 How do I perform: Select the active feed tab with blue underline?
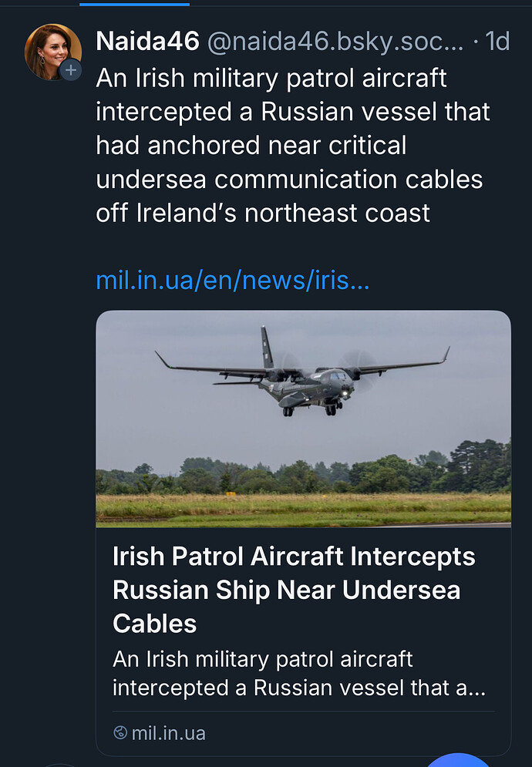coord(135,4)
